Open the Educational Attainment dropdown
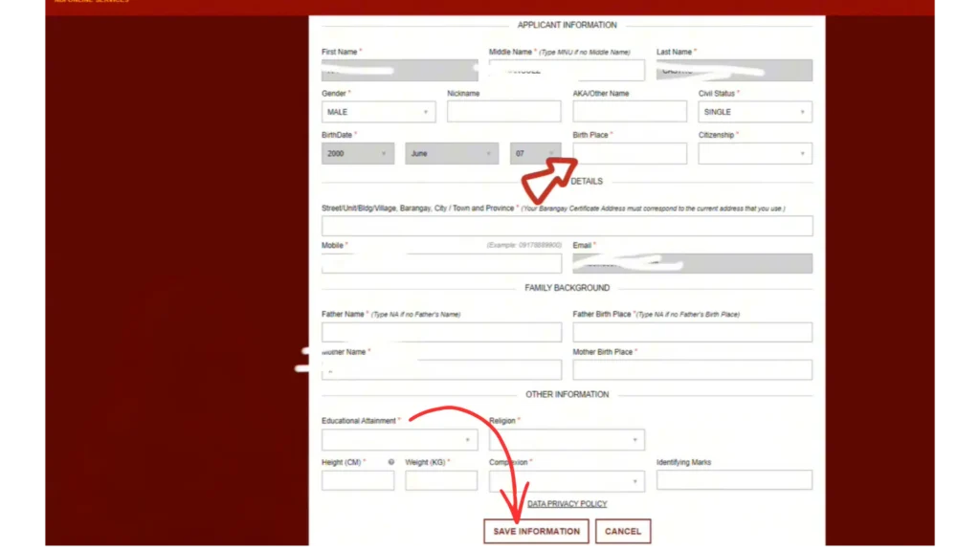The image size is (980, 551). click(x=399, y=440)
